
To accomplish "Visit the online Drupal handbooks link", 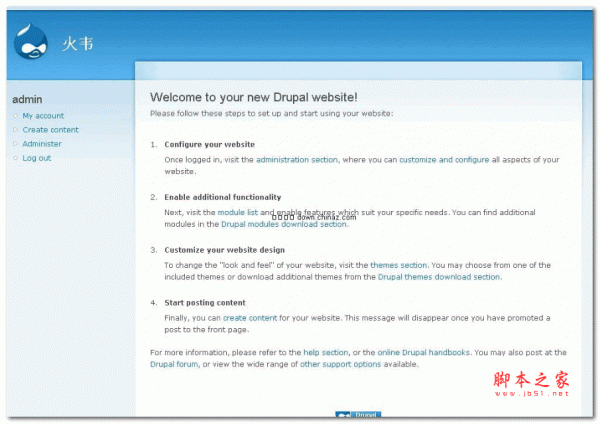I will (x=424, y=352).
